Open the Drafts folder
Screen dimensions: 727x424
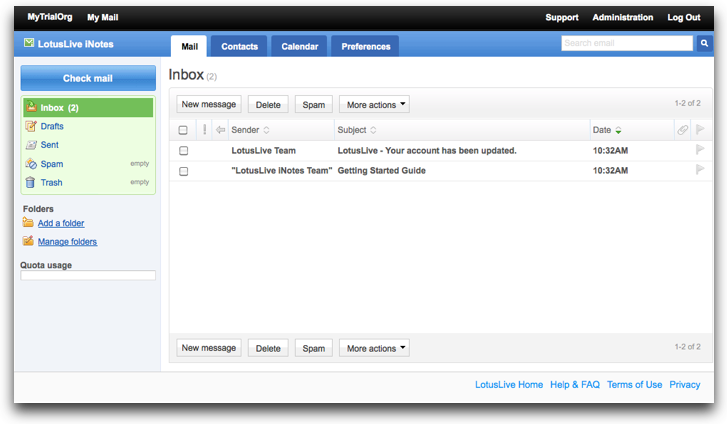[x=52, y=126]
